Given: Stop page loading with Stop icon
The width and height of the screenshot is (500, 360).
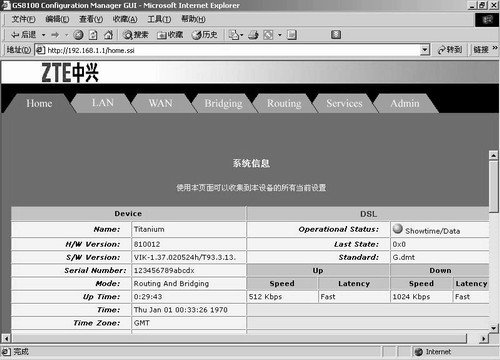Looking at the screenshot, I should (78, 35).
